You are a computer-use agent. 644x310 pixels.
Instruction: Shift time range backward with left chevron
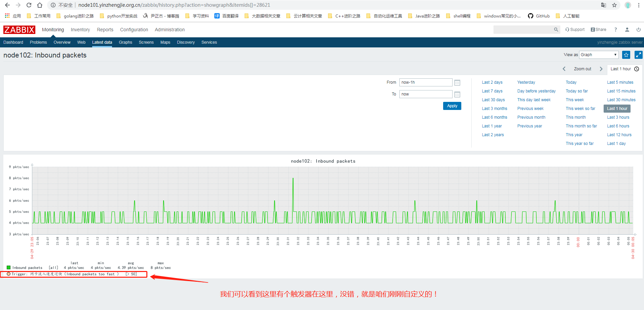point(564,69)
